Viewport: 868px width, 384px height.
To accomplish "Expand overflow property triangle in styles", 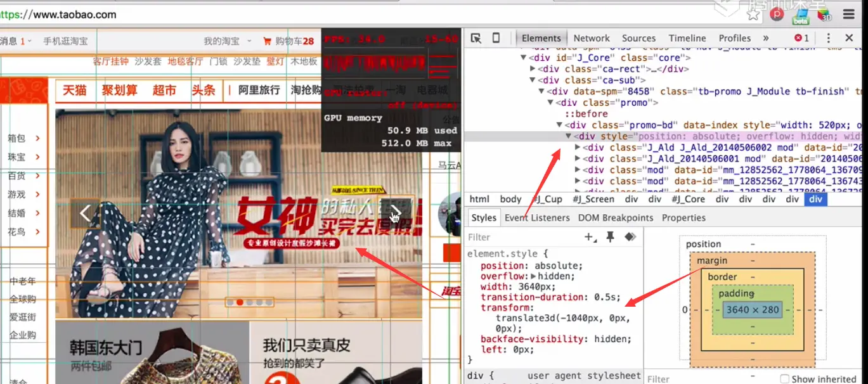I will coord(533,276).
